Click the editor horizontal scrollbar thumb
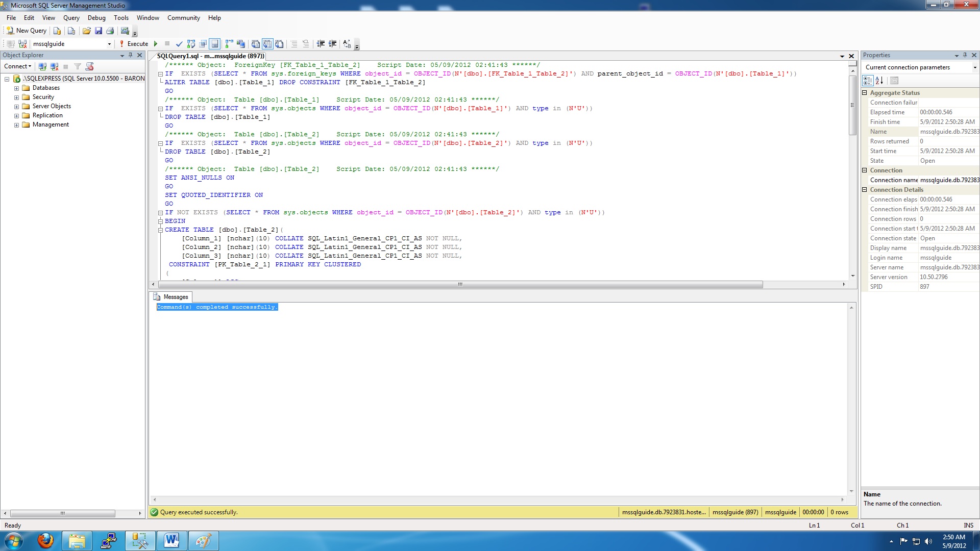This screenshot has width=980, height=551. pos(460,285)
